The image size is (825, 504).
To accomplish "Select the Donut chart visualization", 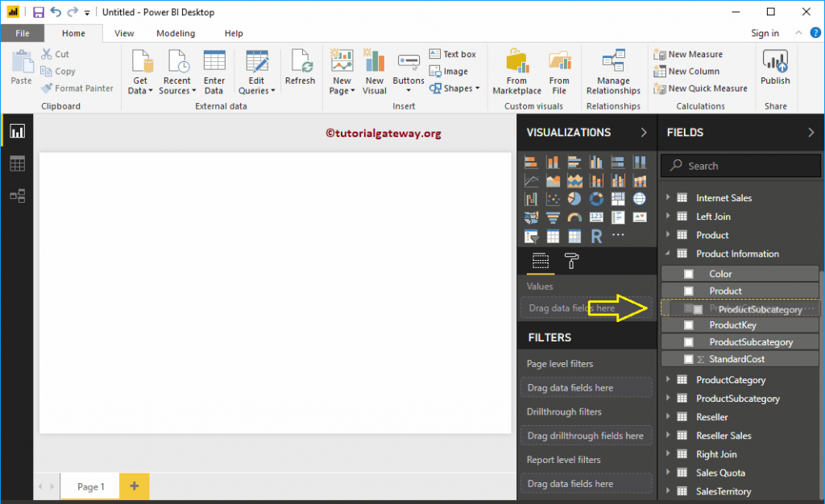I will (596, 198).
